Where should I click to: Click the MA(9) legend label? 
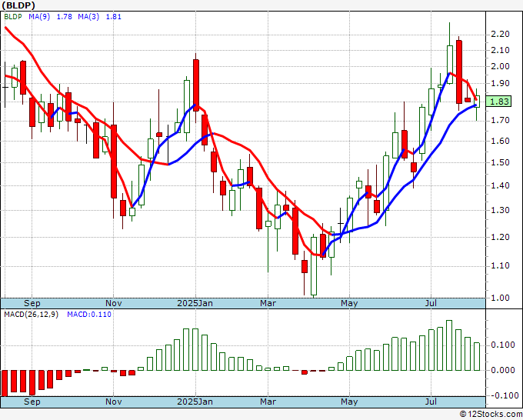(39, 17)
